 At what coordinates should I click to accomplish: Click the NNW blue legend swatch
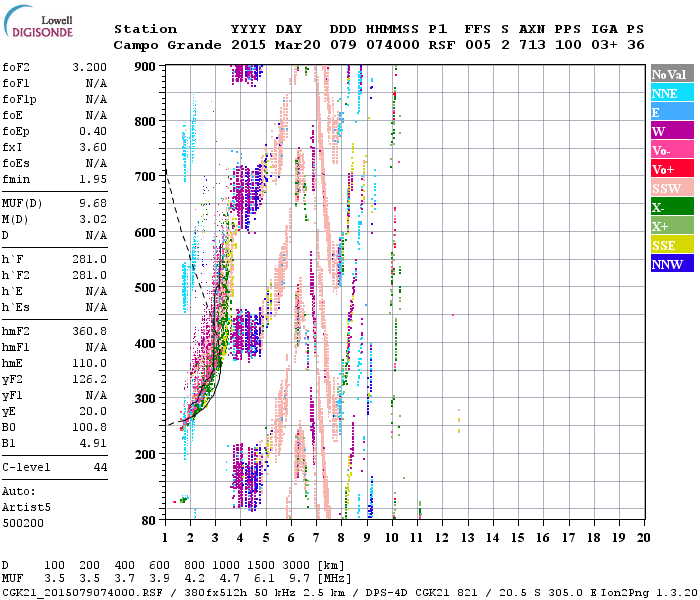pyautogui.click(x=672, y=263)
